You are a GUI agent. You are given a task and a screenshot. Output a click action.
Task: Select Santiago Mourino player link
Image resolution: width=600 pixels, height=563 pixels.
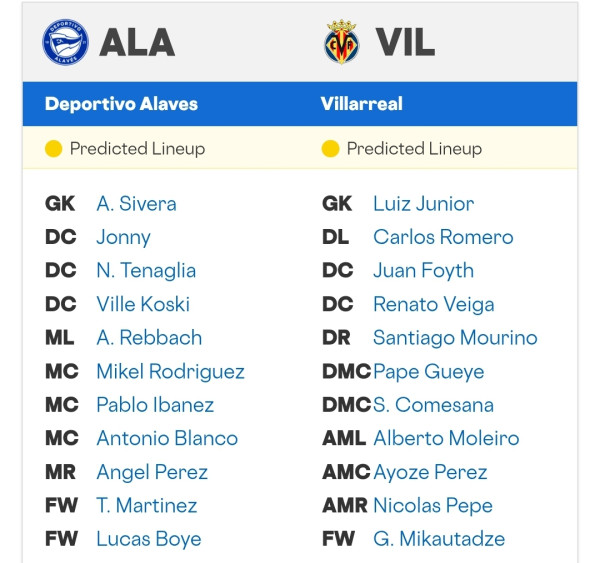455,338
